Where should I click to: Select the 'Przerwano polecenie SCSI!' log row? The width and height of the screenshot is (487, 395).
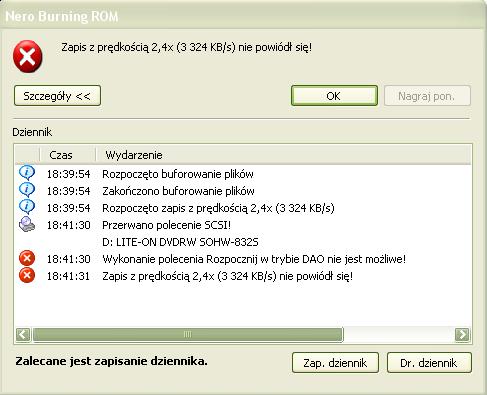tap(243, 225)
